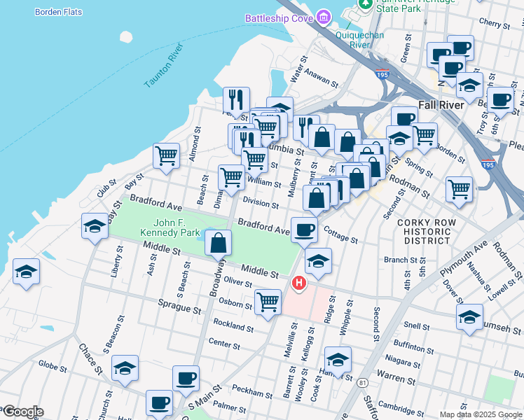The width and height of the screenshot is (524, 420).
Task: Select the Cambridge St street label
Action: [x=401, y=409]
